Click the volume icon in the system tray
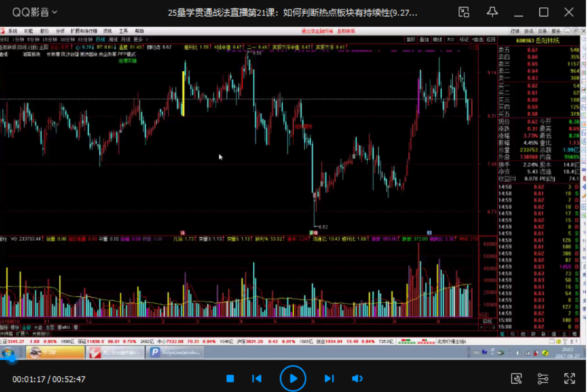This screenshot has height=392, width=587. [518, 352]
